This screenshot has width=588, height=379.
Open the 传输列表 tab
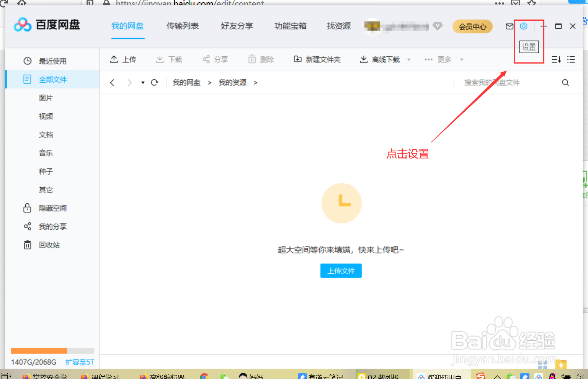(183, 26)
